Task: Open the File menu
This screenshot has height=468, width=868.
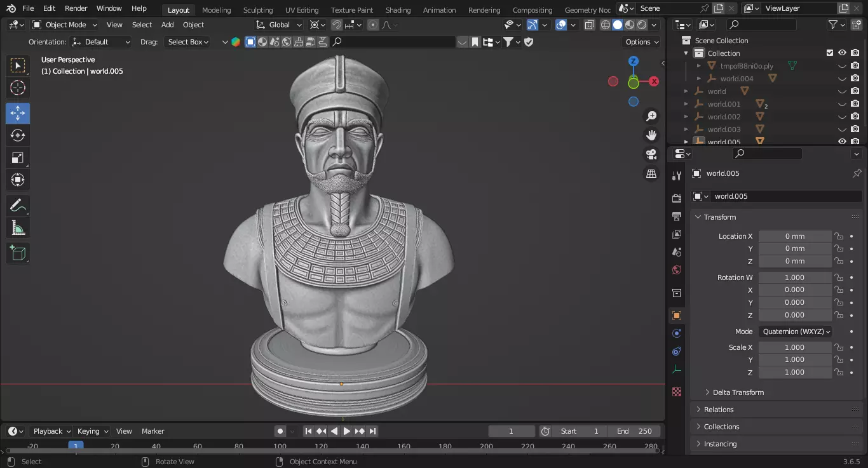Action: 28,8
